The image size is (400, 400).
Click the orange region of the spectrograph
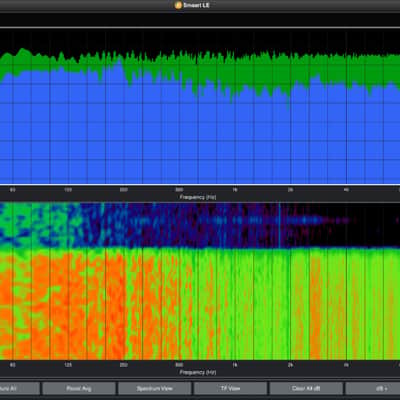67,300
